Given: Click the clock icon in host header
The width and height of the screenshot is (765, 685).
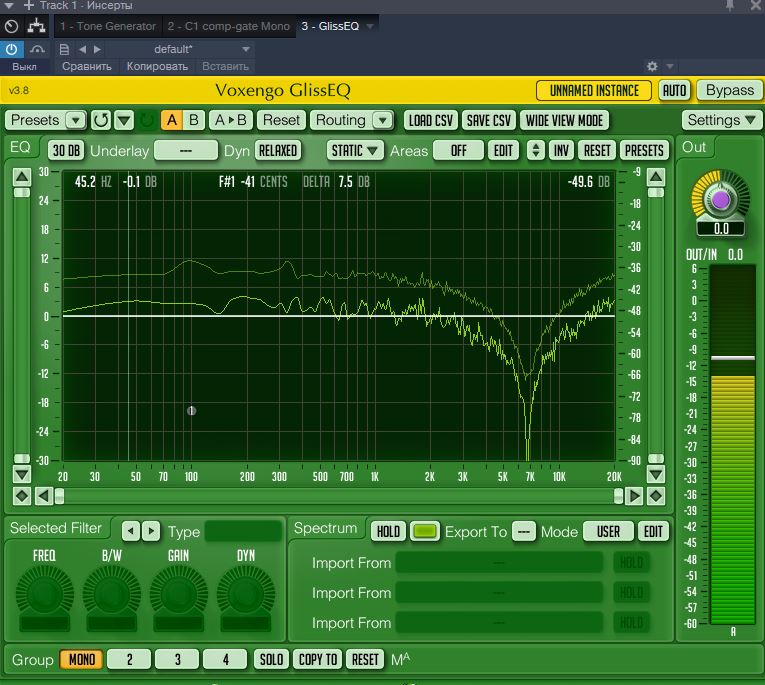Looking at the screenshot, I should coord(12,26).
